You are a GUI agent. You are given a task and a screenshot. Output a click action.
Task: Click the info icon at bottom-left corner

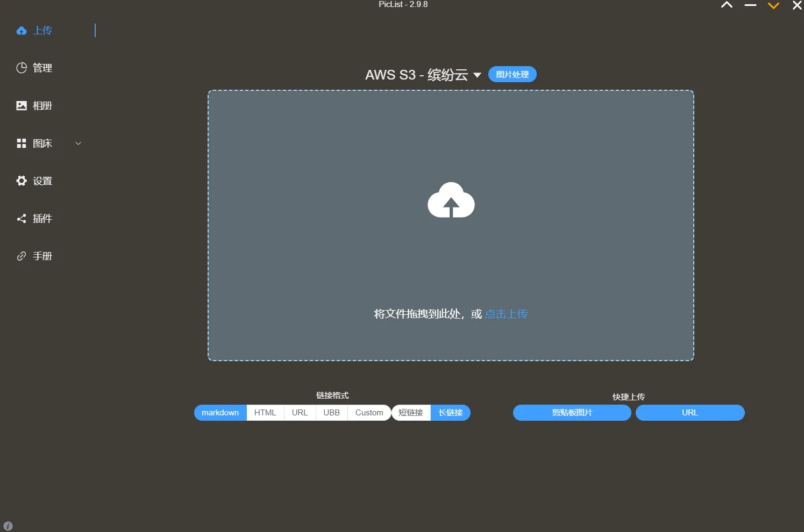pyautogui.click(x=8, y=526)
